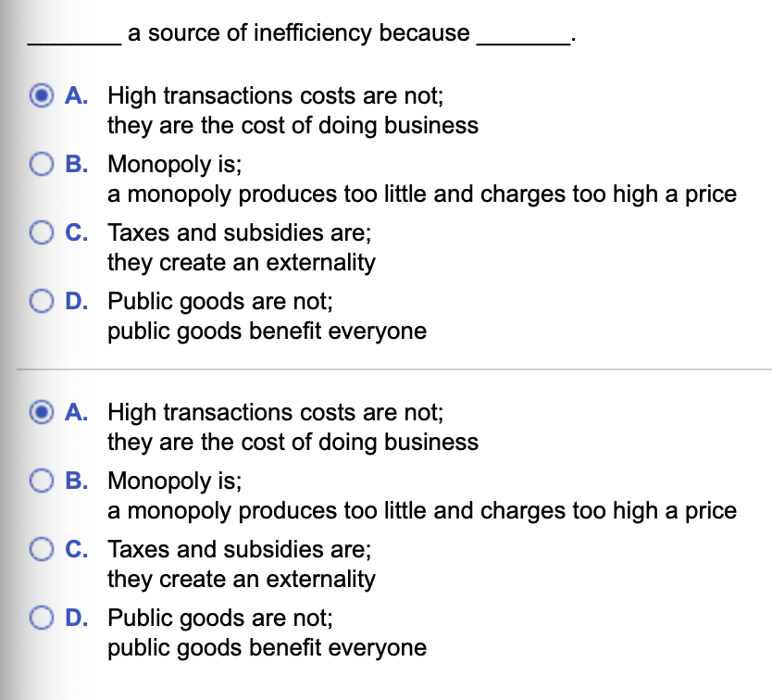Select radio button A in the first question
The image size is (772, 700).
point(41,95)
